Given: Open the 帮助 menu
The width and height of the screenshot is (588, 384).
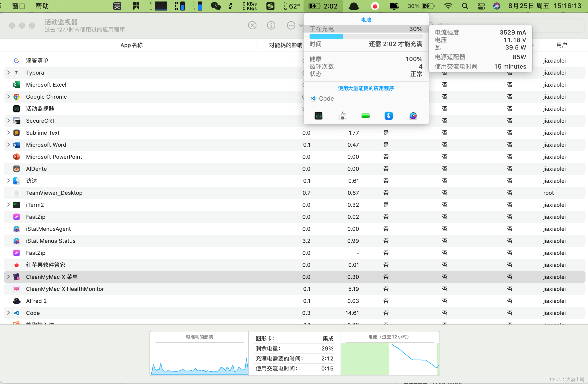Looking at the screenshot, I should coord(42,6).
